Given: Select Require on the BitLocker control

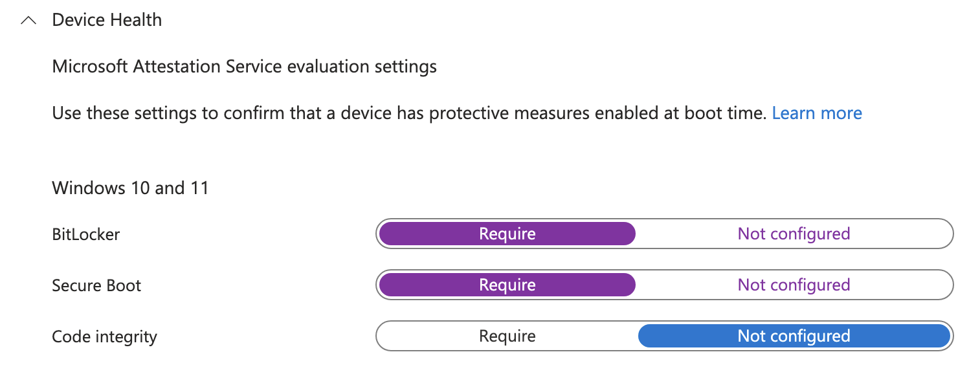Looking at the screenshot, I should (x=507, y=234).
